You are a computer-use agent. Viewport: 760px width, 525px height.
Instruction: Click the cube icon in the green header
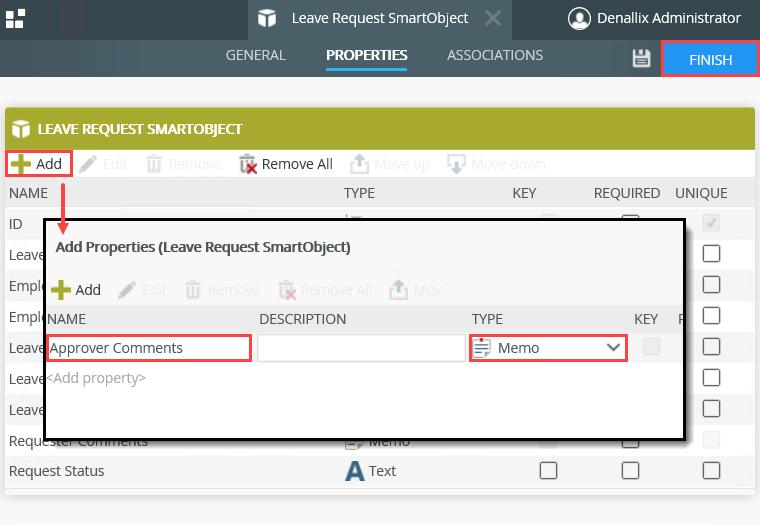click(21, 129)
